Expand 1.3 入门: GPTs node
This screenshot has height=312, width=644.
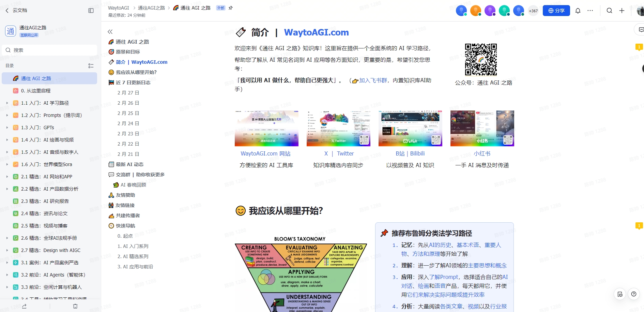(7, 128)
